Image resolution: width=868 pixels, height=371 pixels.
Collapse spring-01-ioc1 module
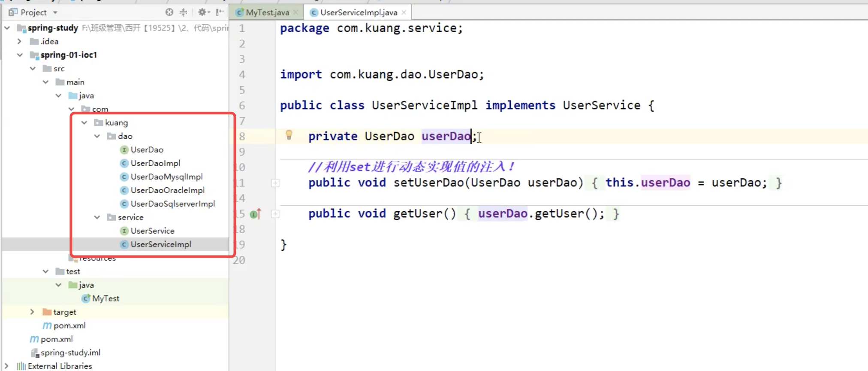pyautogui.click(x=20, y=55)
